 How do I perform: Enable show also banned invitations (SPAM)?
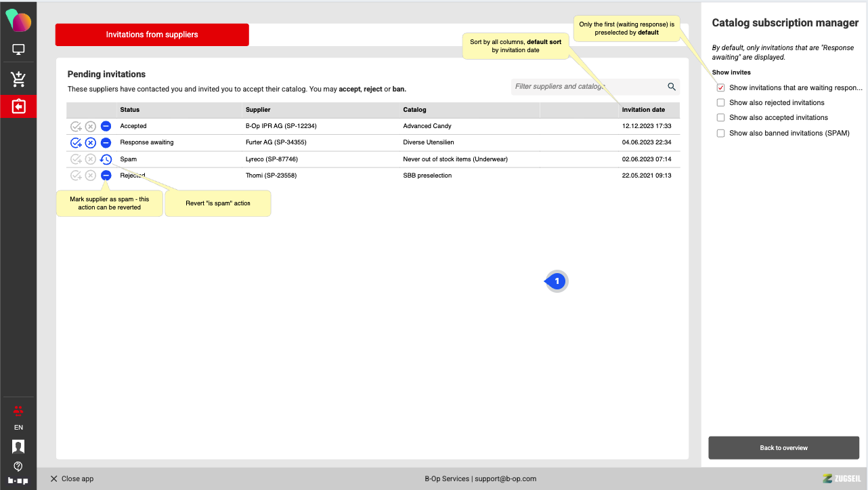tap(721, 134)
